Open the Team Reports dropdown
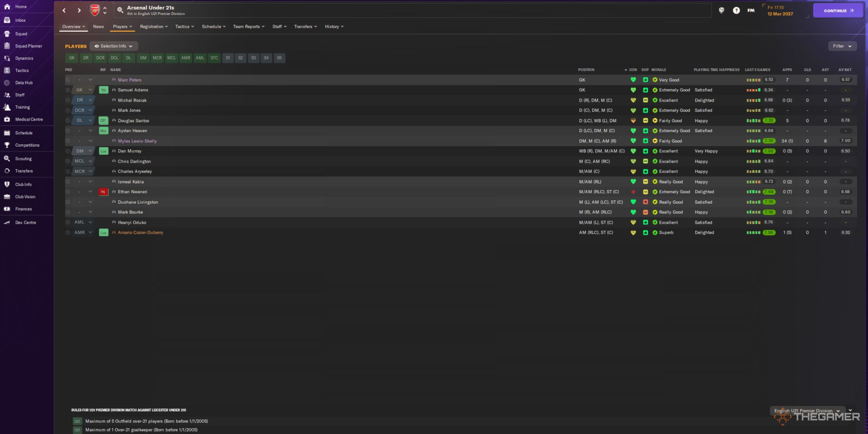This screenshot has width=868, height=434. click(x=248, y=26)
